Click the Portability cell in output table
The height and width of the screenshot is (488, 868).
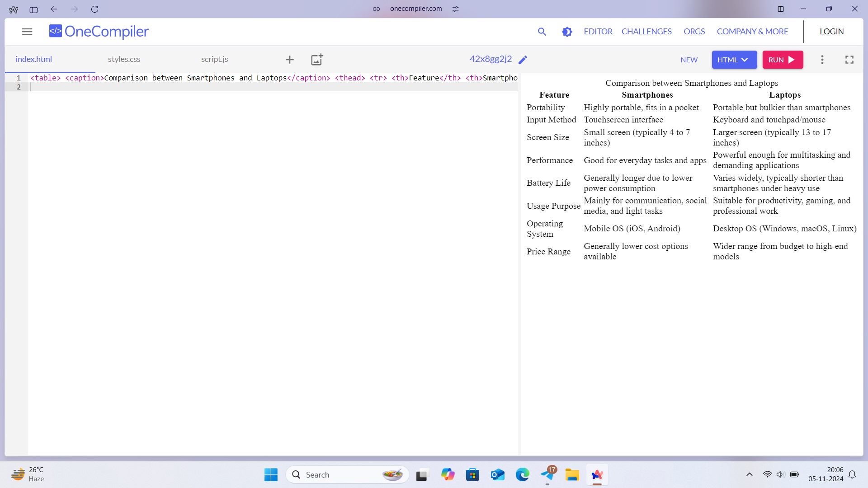coord(546,108)
